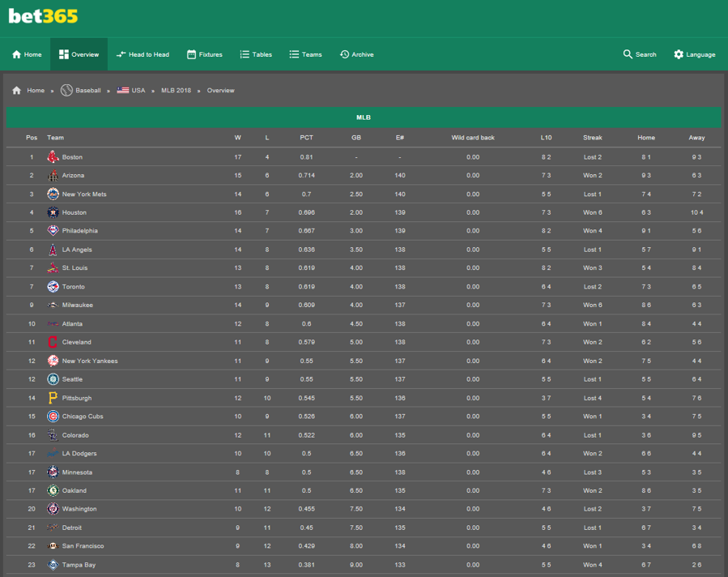Click the Boston Red Sox team logo
The height and width of the screenshot is (577, 728).
tap(53, 157)
